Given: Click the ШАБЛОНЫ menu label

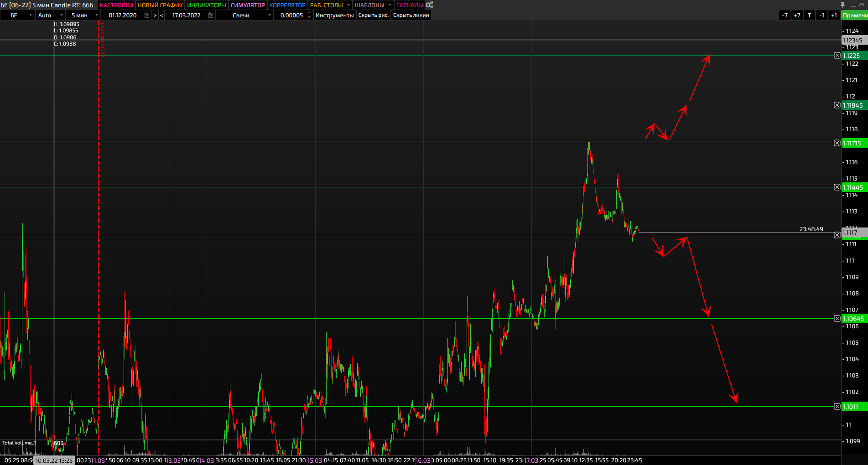Looking at the screenshot, I should click(x=369, y=5).
